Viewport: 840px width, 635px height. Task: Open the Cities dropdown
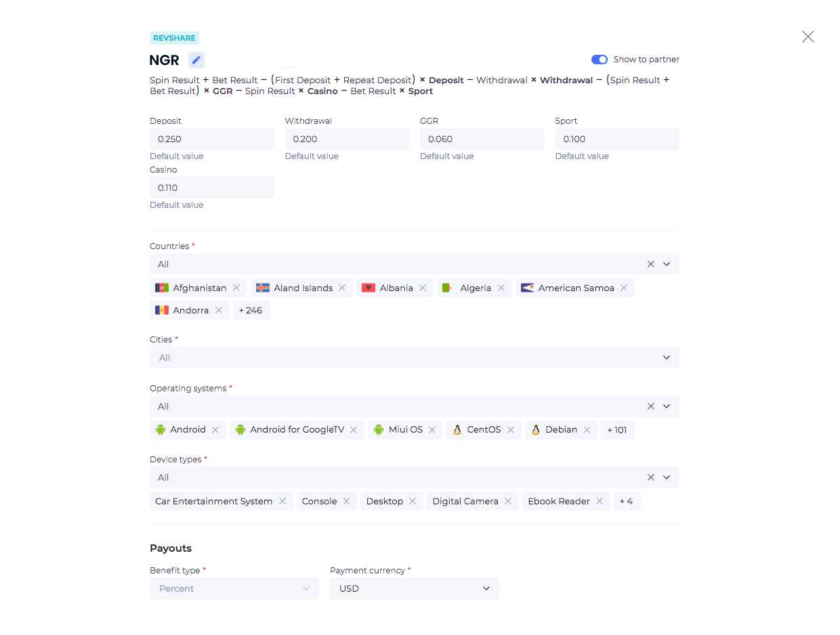click(x=667, y=357)
